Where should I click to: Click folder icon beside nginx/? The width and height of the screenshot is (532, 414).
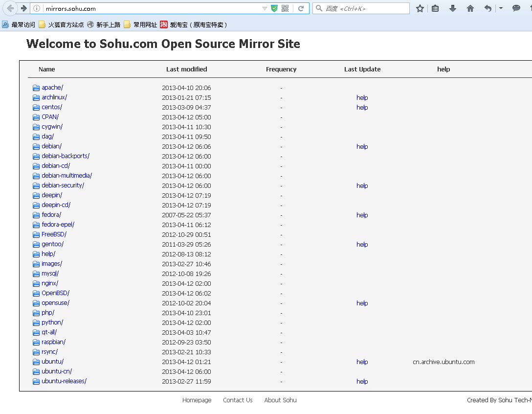coord(36,283)
